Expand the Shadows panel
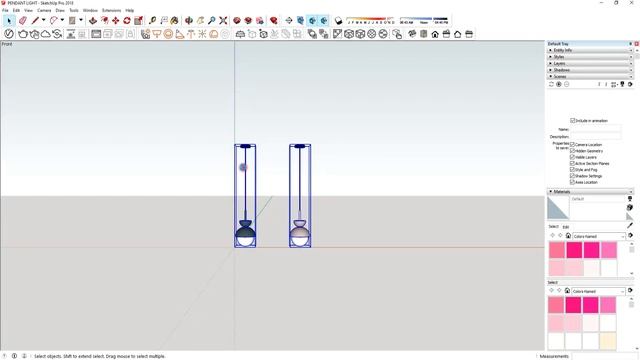 click(x=590, y=70)
